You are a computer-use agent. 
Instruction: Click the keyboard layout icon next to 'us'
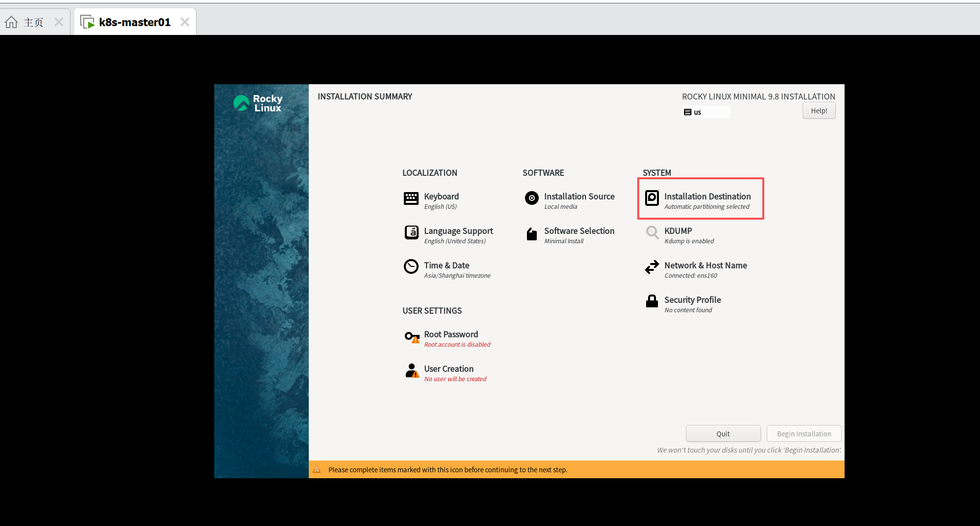pos(687,112)
